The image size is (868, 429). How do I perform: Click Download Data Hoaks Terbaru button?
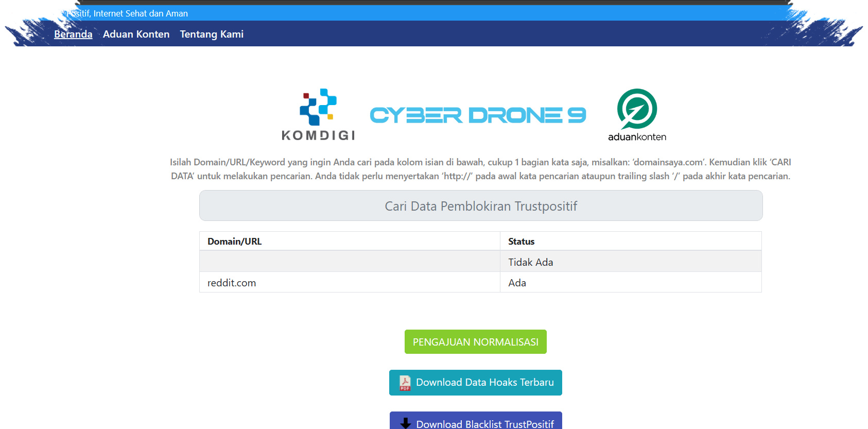point(476,383)
